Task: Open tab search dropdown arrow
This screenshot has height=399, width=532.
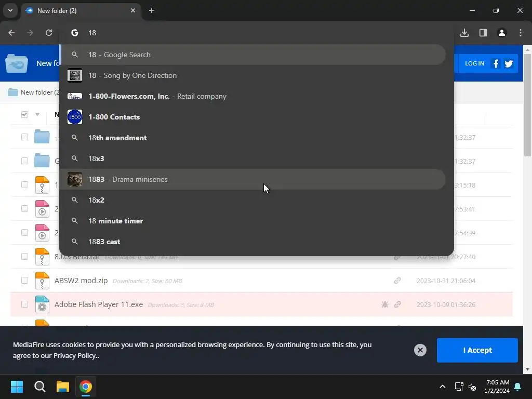Action: pyautogui.click(x=10, y=10)
